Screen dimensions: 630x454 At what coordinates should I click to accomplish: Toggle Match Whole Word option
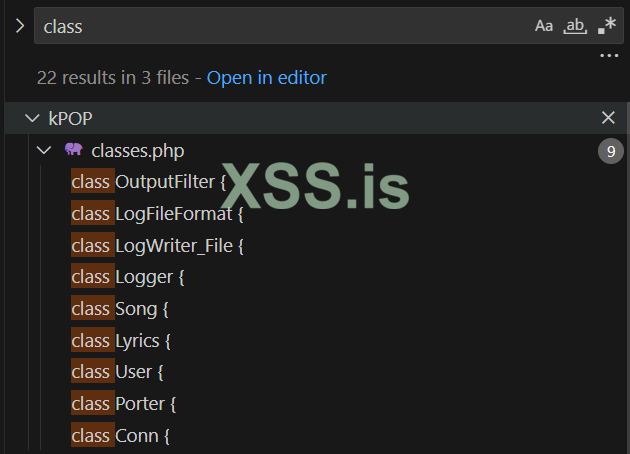(x=575, y=26)
